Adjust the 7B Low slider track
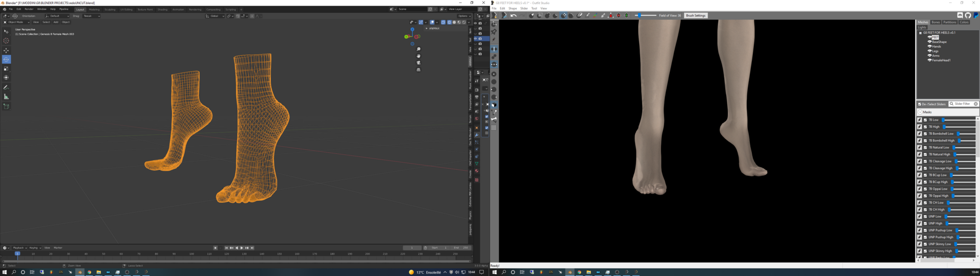 pos(959,120)
